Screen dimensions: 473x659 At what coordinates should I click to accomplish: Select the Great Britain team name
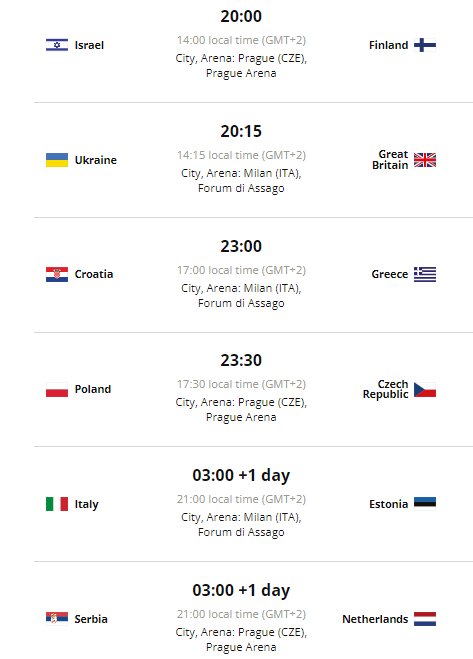[x=390, y=160]
